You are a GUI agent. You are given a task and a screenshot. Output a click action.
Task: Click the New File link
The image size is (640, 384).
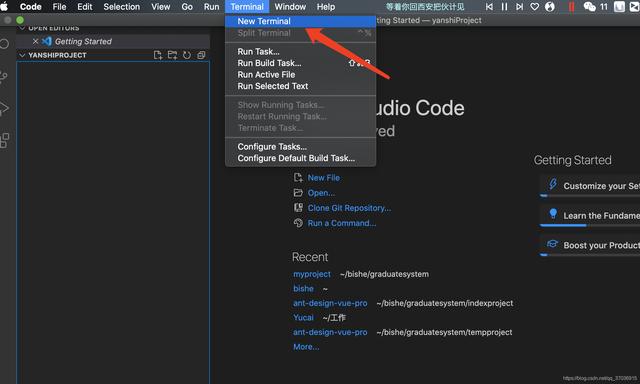(324, 178)
